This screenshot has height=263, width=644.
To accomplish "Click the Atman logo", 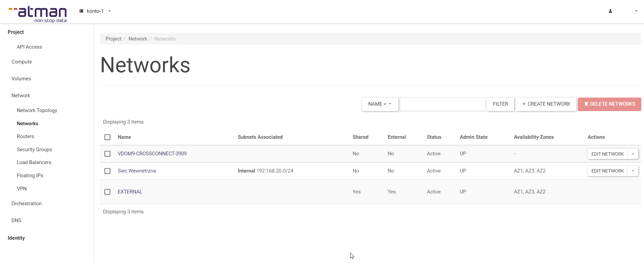I will pos(38,14).
